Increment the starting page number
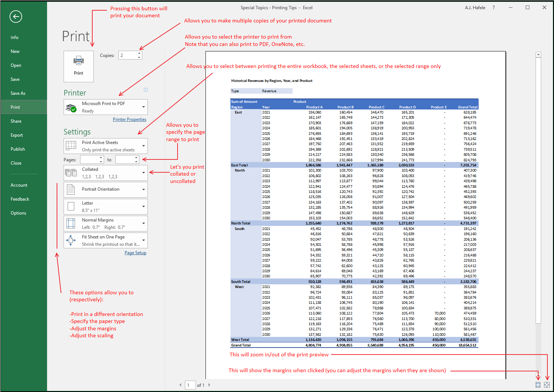Image resolution: width=554 pixels, height=392 pixels. pos(101,158)
